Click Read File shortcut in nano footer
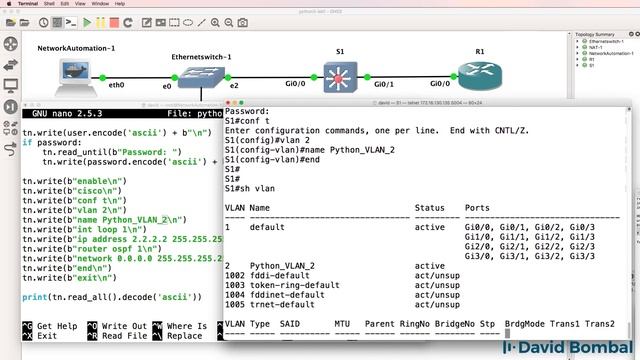Viewport: 640px width, 360px height. click(x=117, y=336)
